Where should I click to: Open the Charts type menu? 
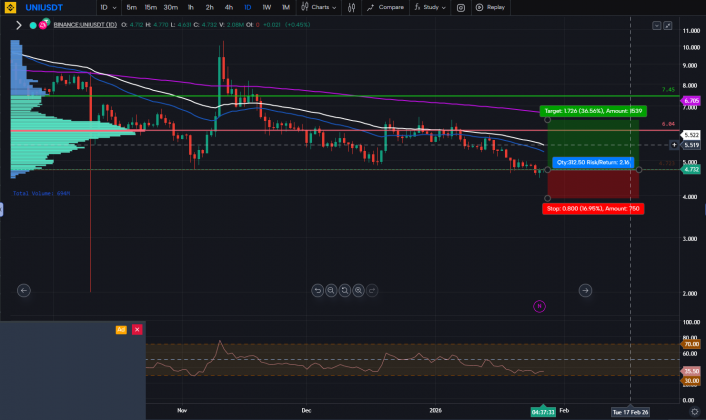point(324,7)
